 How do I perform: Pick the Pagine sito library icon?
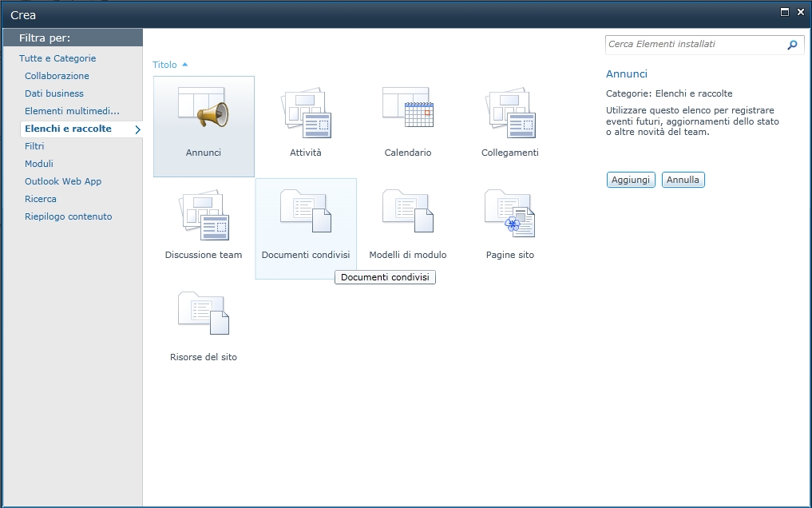[x=510, y=212]
